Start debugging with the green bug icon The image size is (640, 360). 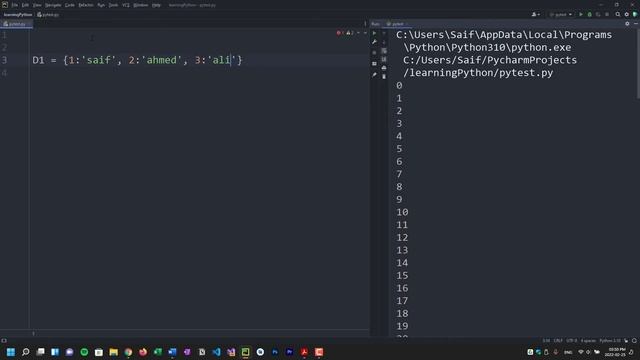pos(589,14)
